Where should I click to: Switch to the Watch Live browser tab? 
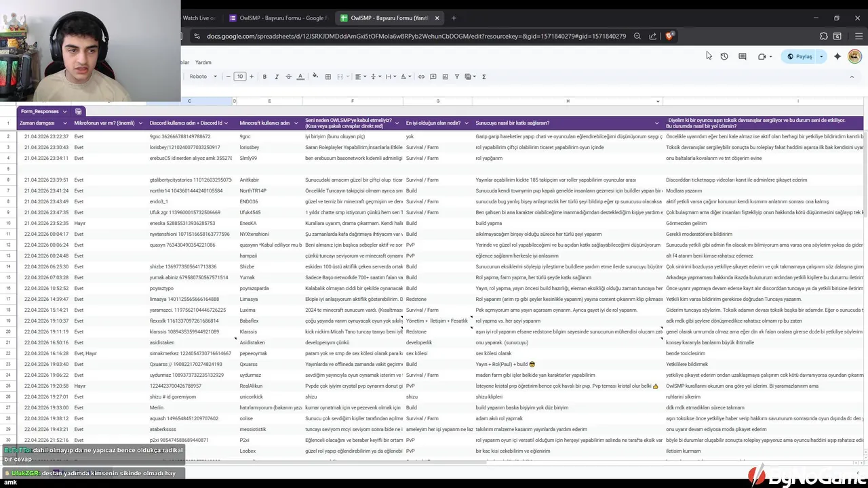point(199,18)
